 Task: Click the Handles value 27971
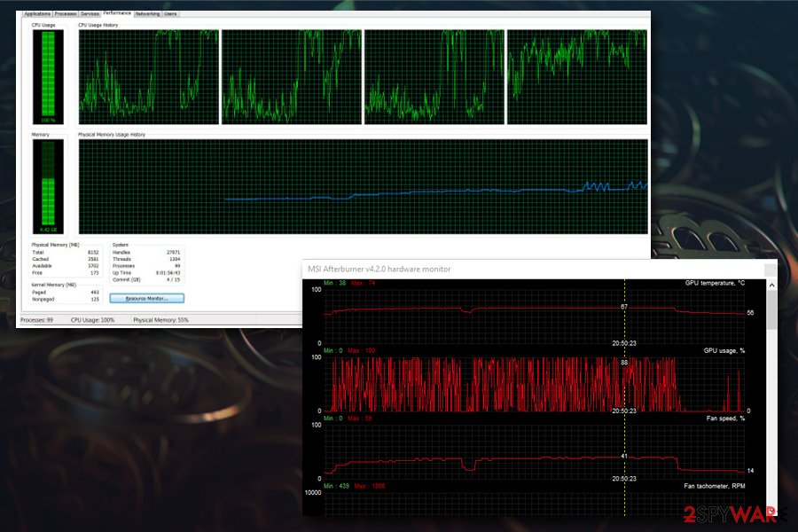173,253
